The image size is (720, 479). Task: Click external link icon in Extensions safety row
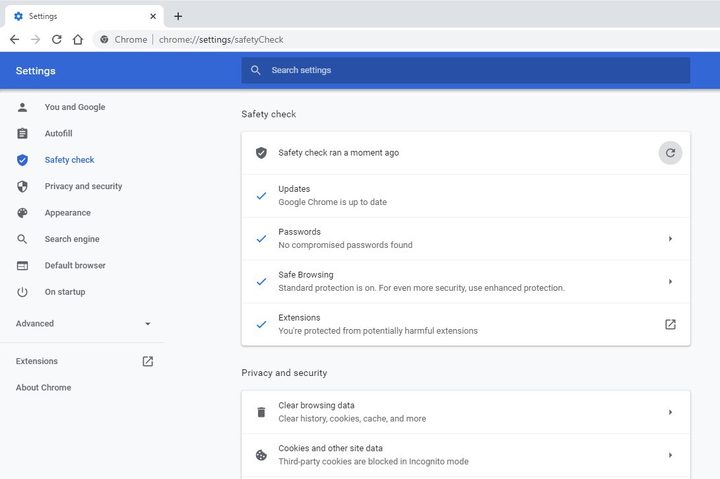[x=670, y=324]
